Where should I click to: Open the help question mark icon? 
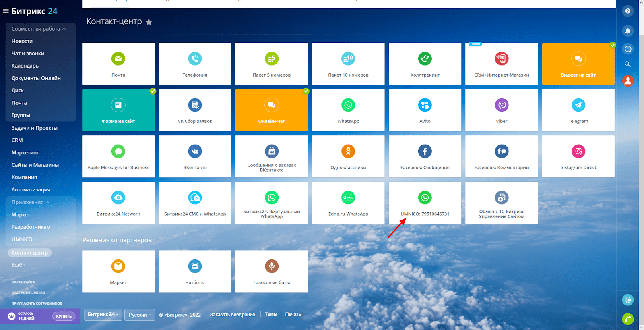(x=627, y=11)
